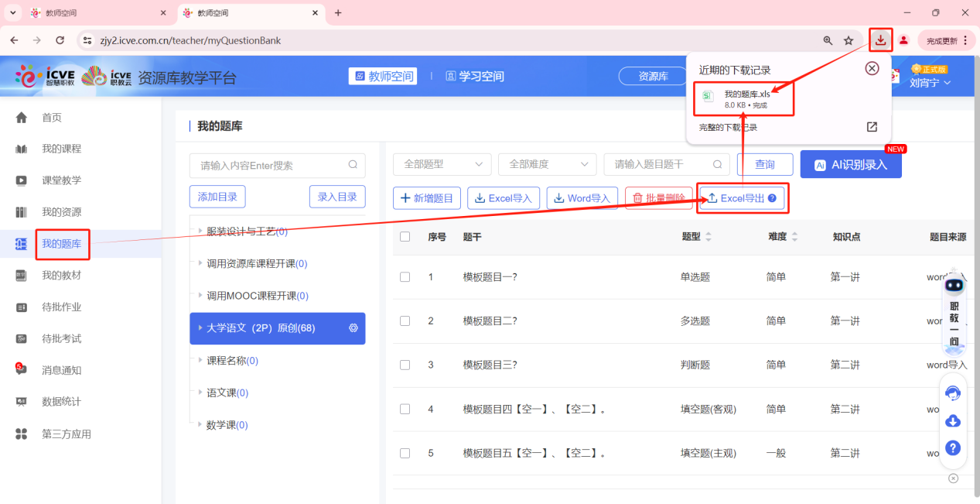Expand the 数学课 directory node

coord(198,424)
